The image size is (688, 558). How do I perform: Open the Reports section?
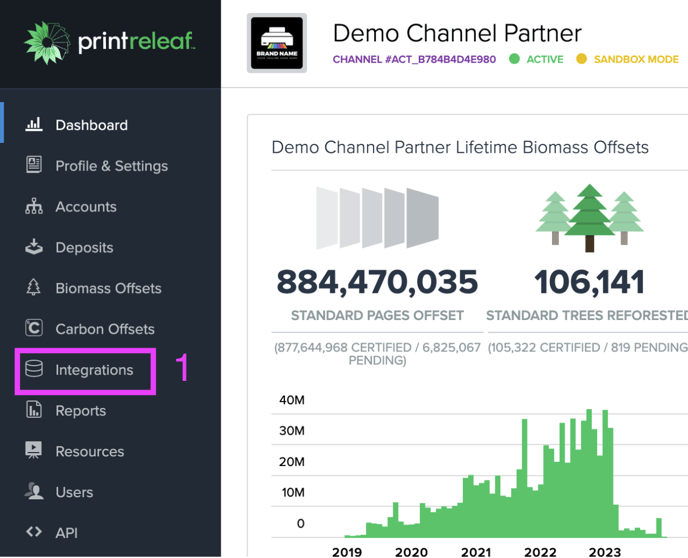coord(81,411)
